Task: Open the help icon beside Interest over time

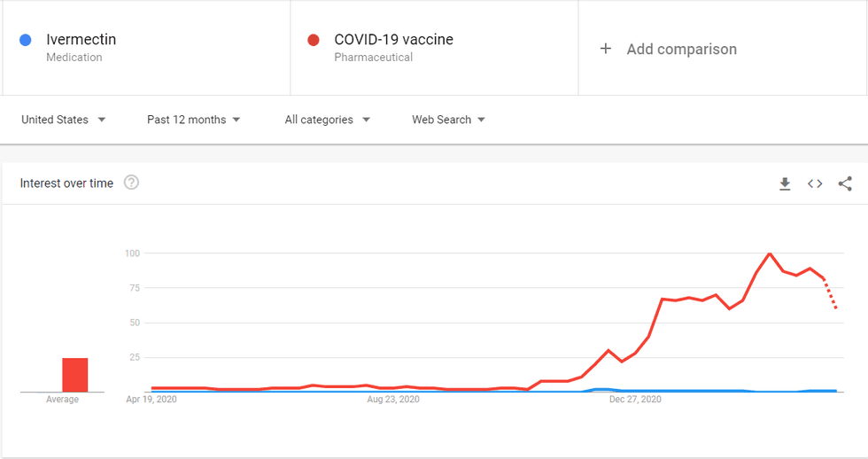Action: click(131, 183)
